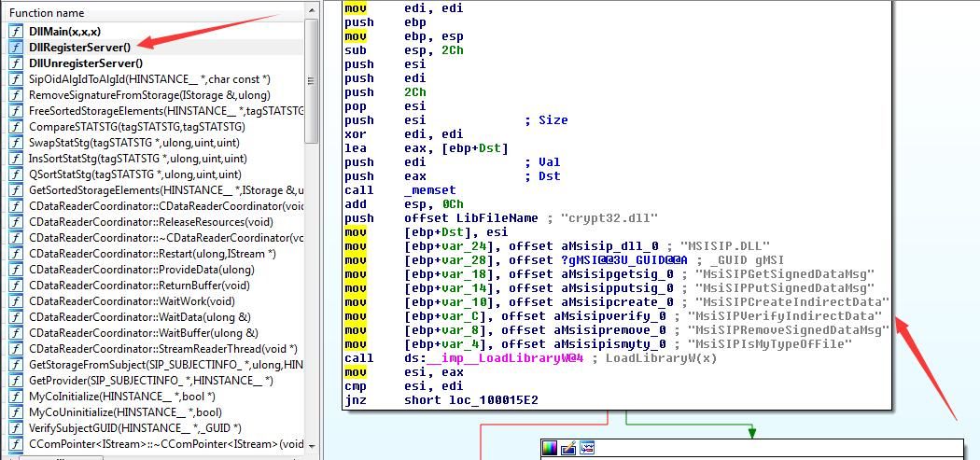The width and height of the screenshot is (980, 460).
Task: Open the graph node color picker icon
Action: pos(550,448)
